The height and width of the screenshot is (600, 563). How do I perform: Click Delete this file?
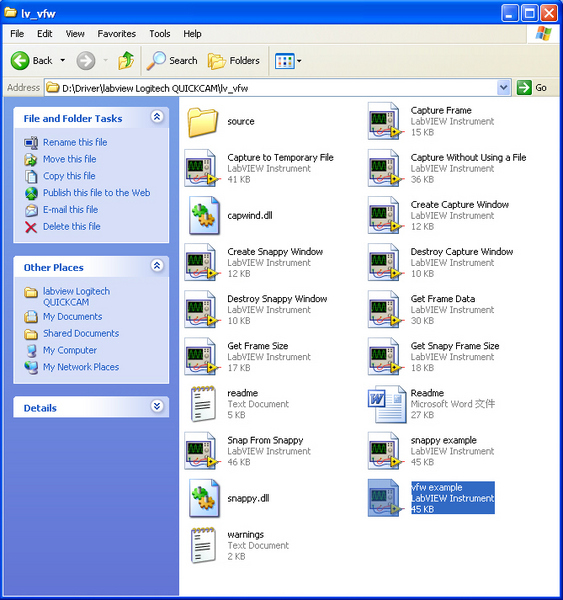(x=72, y=227)
